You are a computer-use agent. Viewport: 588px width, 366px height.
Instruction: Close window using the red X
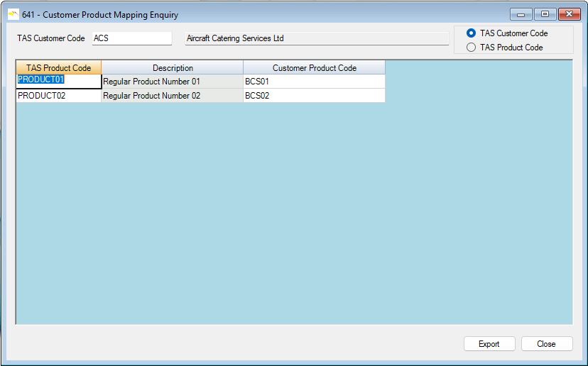[x=569, y=14]
